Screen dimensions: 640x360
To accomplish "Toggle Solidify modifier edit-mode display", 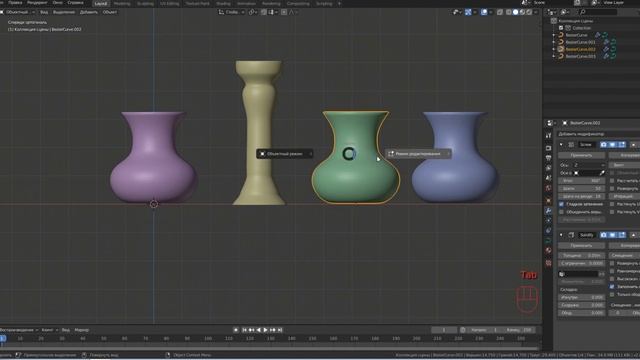I will [x=622, y=235].
